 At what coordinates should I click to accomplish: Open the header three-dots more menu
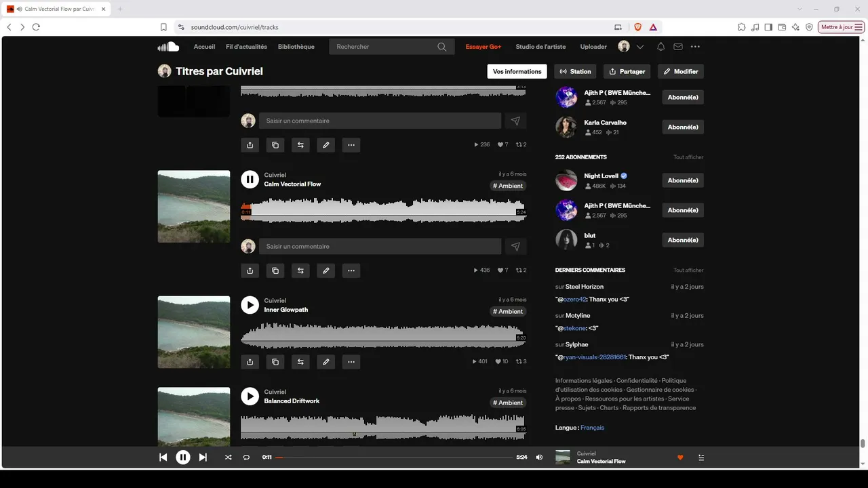[x=695, y=47]
